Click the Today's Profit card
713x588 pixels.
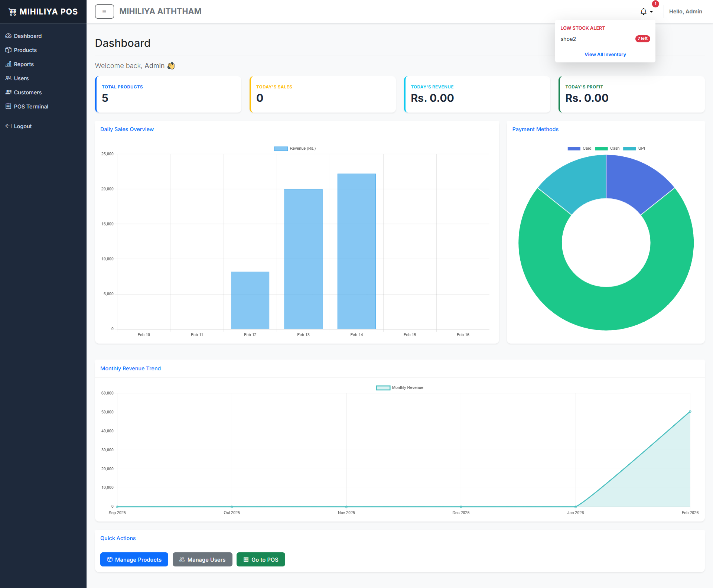(x=632, y=94)
